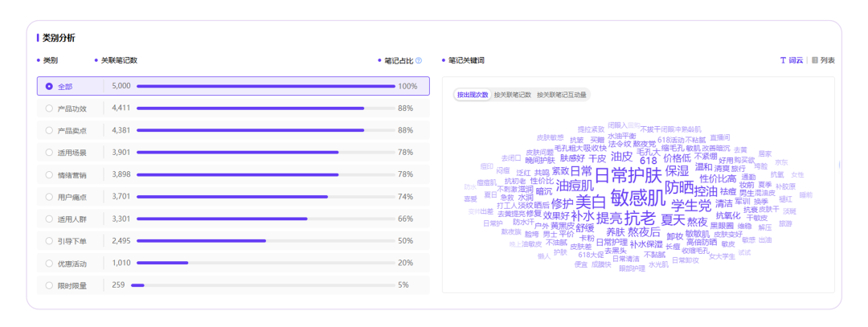This screenshot has width=868, height=327.
Task: Select the 优惠活动 radio button
Action: [x=49, y=263]
